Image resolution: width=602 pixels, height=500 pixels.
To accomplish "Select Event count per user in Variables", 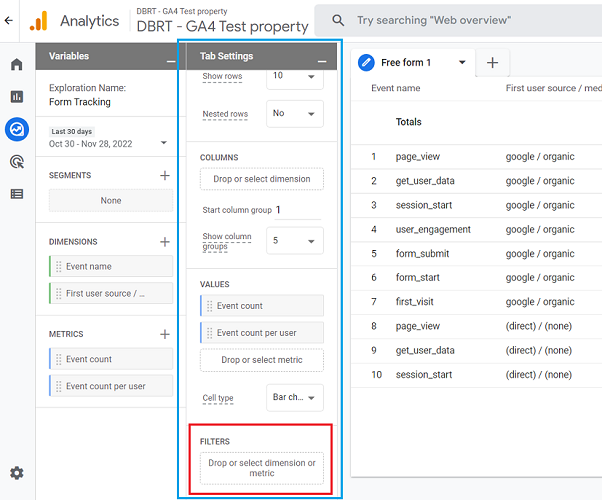I will [111, 386].
